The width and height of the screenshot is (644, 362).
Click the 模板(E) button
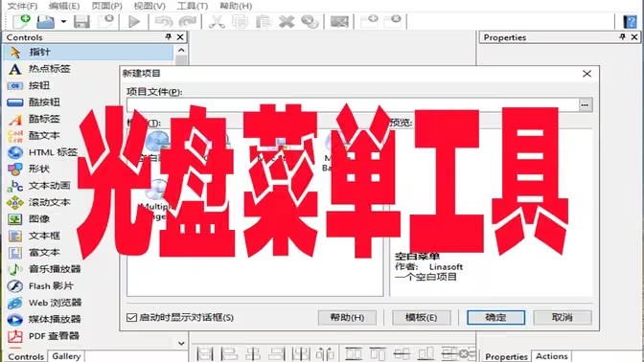[422, 317]
